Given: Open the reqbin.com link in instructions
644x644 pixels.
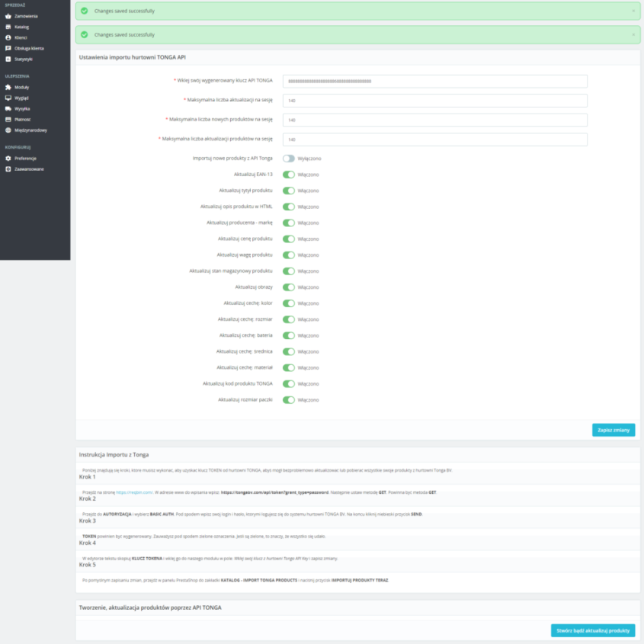Looking at the screenshot, I should (134, 492).
